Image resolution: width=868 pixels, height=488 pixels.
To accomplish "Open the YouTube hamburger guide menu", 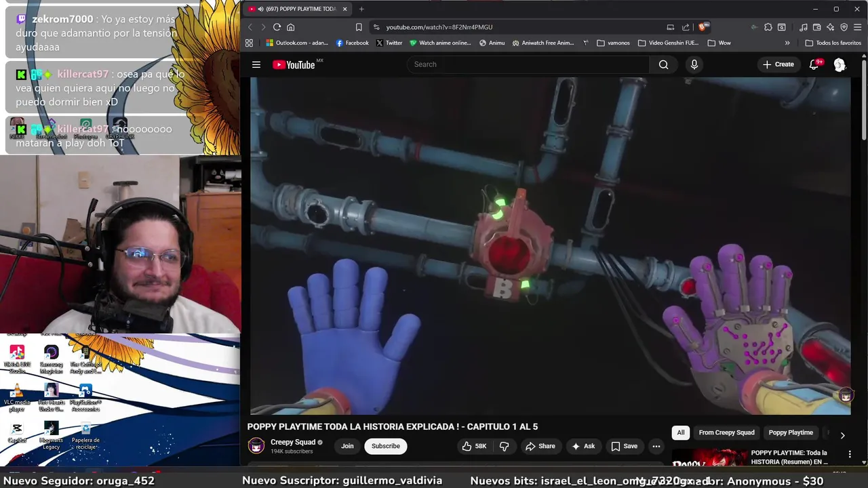I will (256, 64).
